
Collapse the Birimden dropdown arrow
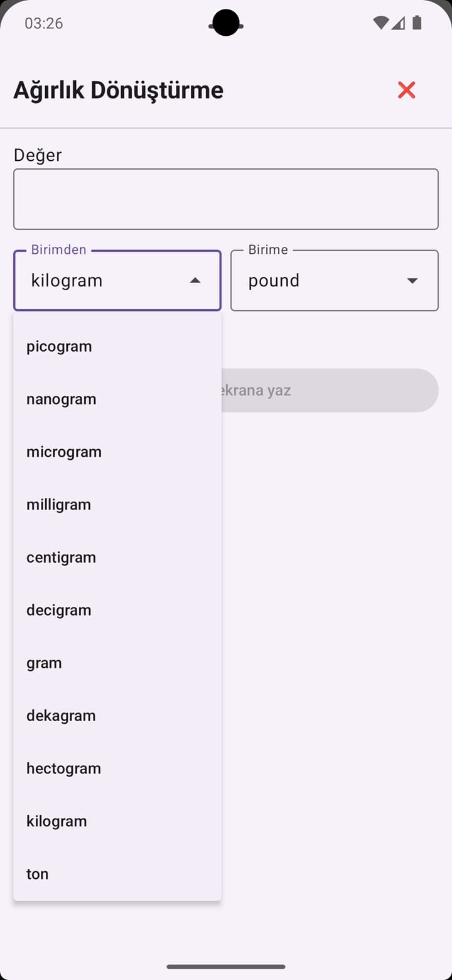195,280
